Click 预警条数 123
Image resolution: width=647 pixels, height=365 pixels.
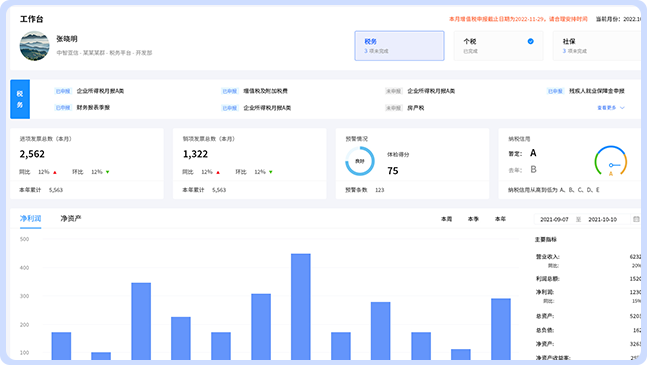(365, 190)
